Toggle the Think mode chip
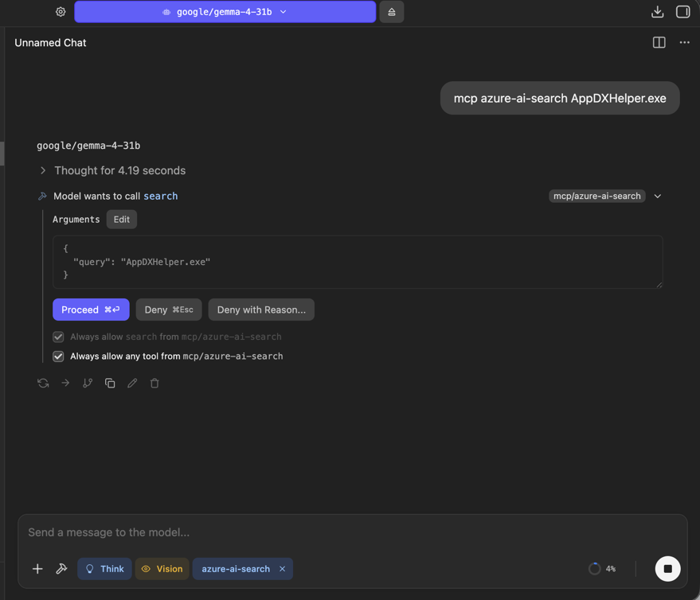The height and width of the screenshot is (600, 700). tap(104, 569)
